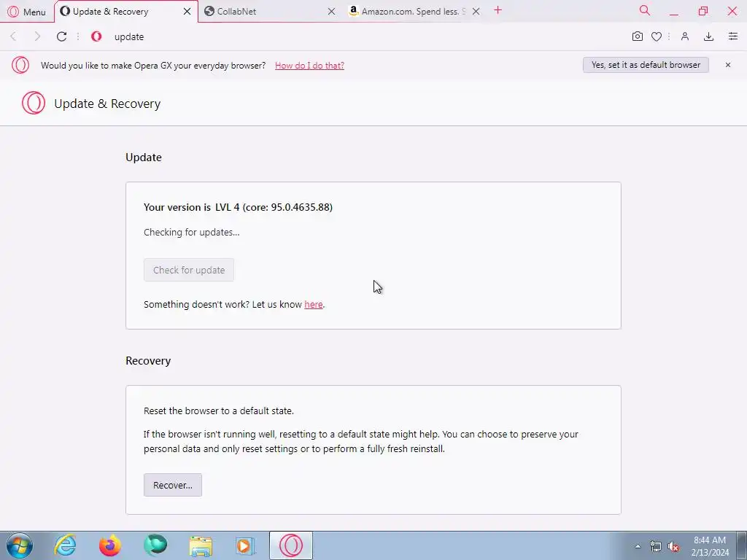Screen dimensions: 747x560
Task: Open media player from taskbar
Action: point(245,546)
